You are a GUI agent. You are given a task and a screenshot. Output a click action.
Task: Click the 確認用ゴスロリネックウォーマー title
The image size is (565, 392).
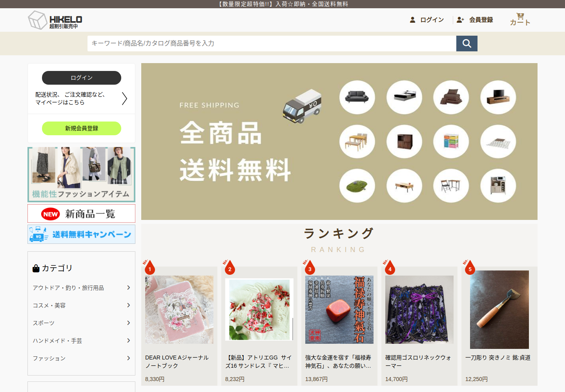(418, 361)
